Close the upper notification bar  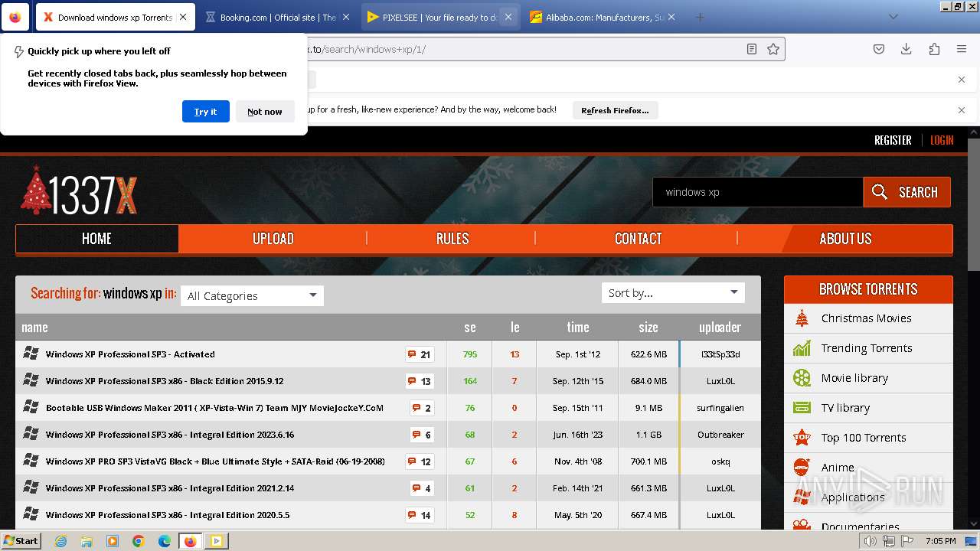(962, 80)
